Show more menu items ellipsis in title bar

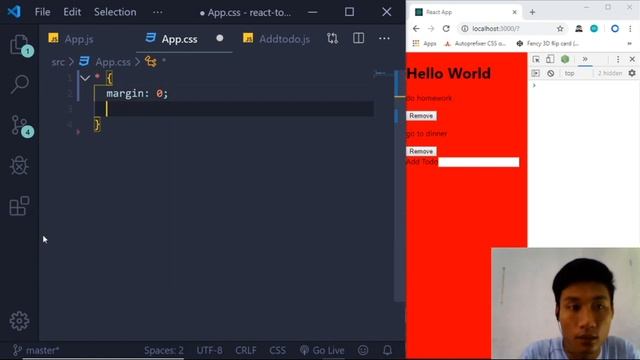(158, 12)
